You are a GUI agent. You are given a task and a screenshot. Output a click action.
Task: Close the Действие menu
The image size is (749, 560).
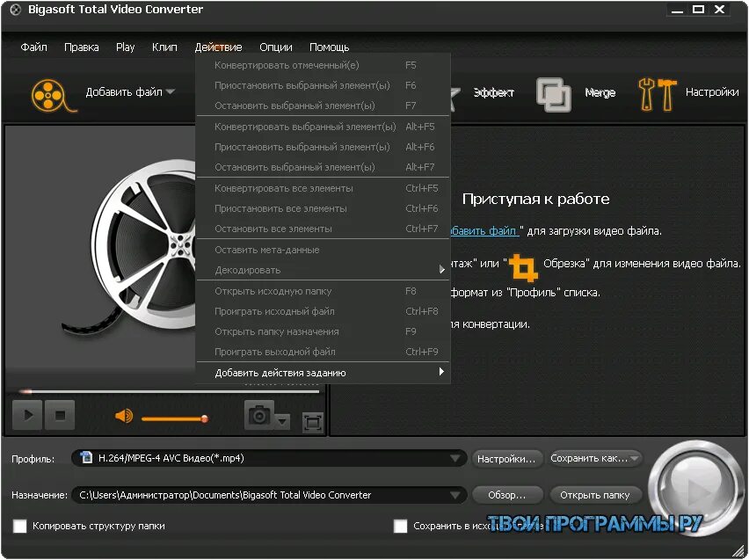(218, 47)
